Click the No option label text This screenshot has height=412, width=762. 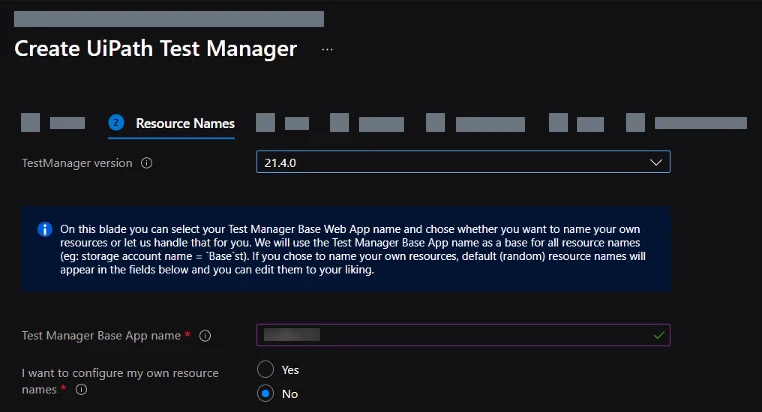point(290,394)
